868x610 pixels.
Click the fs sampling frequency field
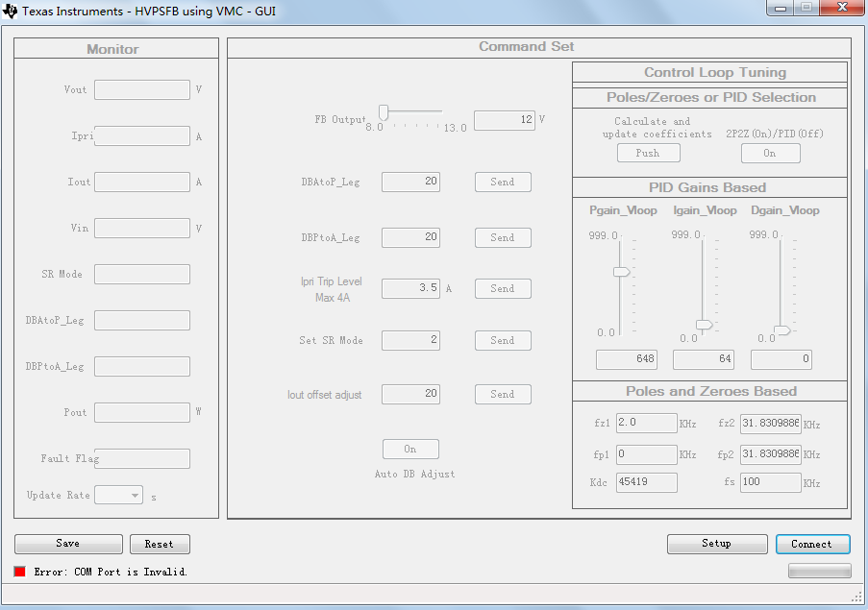[x=771, y=482]
